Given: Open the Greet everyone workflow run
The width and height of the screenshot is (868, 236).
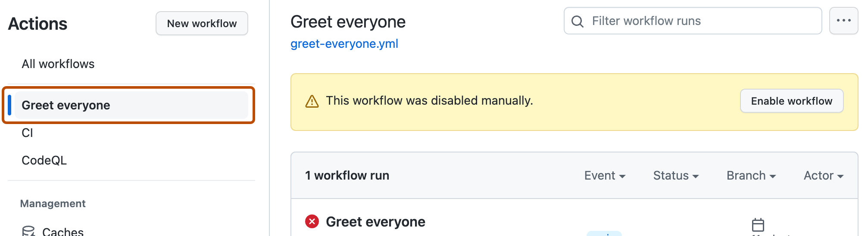Looking at the screenshot, I should (375, 222).
